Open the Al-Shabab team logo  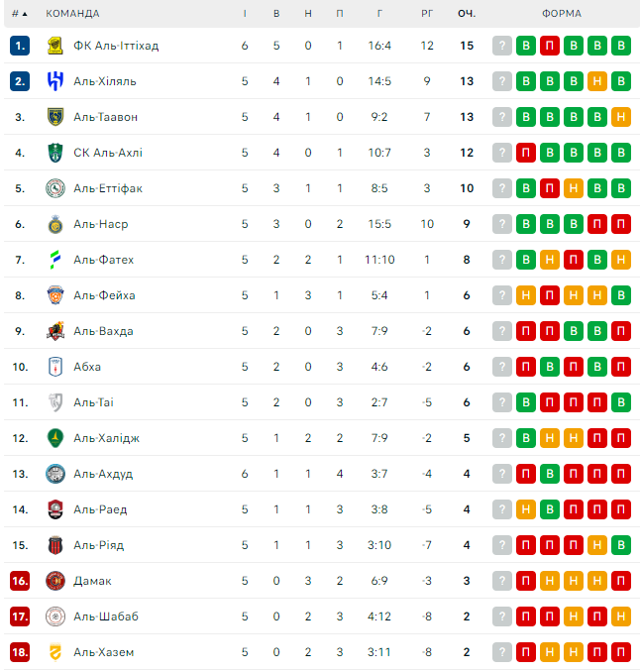click(x=55, y=616)
